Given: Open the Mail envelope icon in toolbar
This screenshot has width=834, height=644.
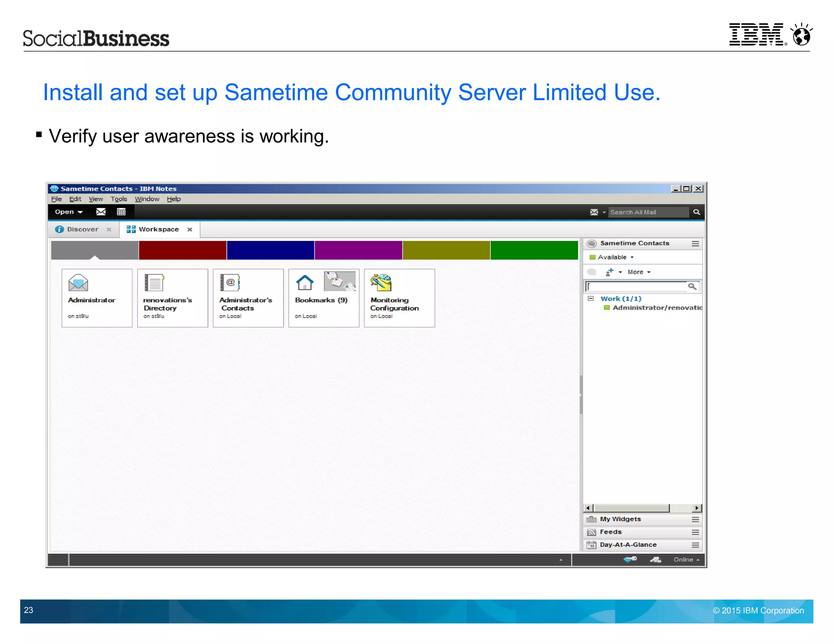Looking at the screenshot, I should click(101, 212).
